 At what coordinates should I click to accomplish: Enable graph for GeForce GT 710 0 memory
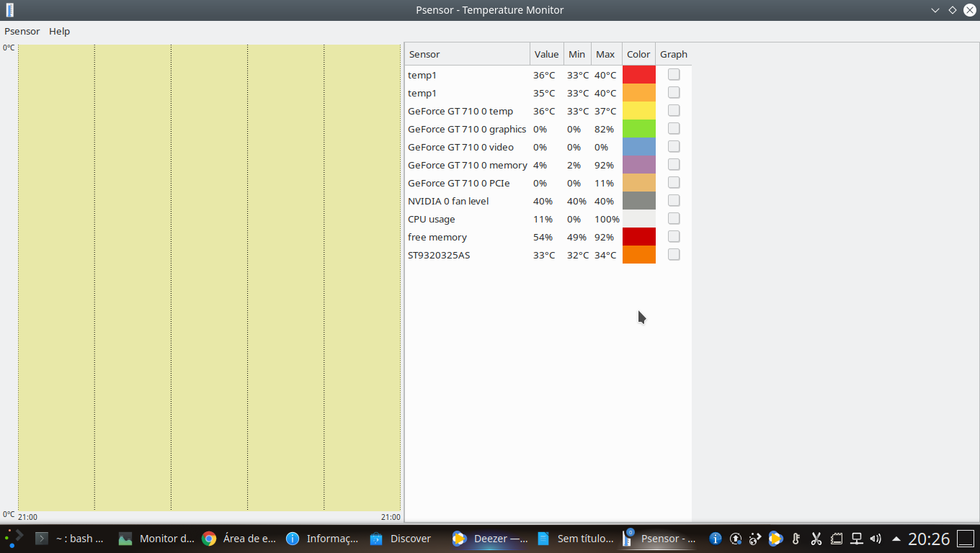674,164
